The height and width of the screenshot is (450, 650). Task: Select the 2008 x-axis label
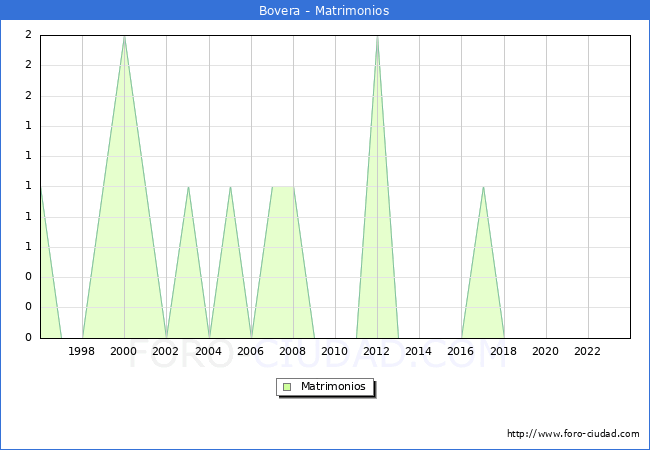(x=292, y=351)
